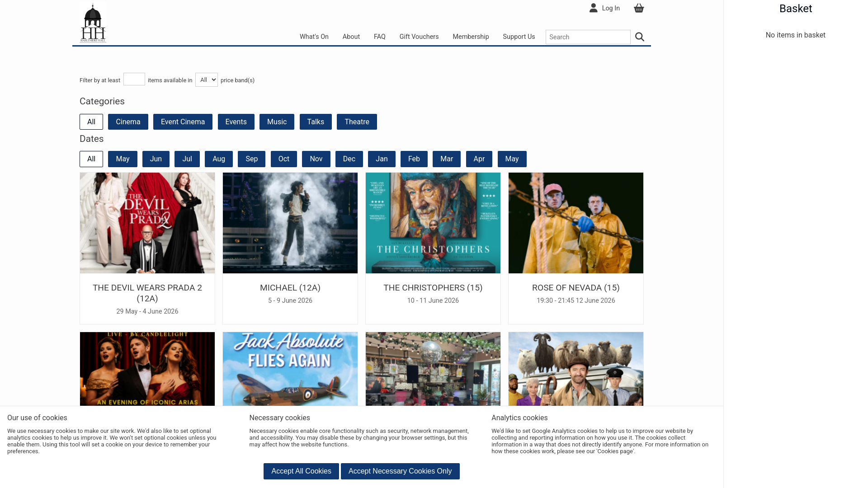The height and width of the screenshot is (488, 868).
Task: Click '29 May - 4 June 2026' text
Action: (x=147, y=311)
